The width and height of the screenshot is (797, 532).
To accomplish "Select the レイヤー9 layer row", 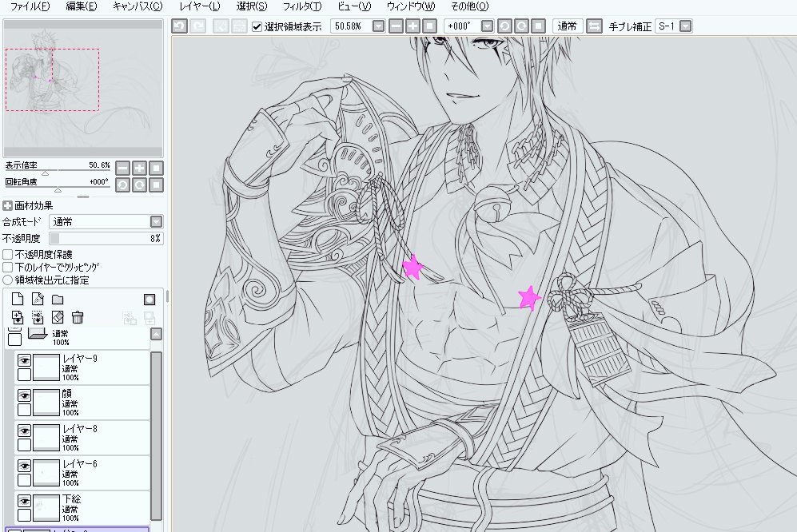I will click(82, 367).
